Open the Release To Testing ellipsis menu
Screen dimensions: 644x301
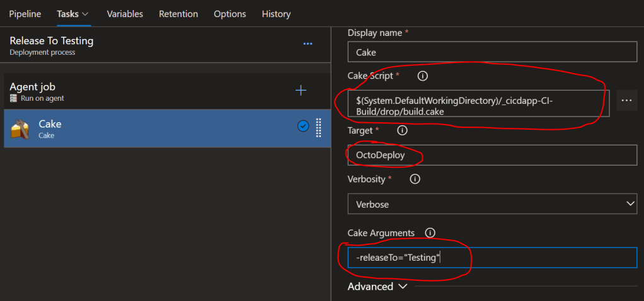pos(308,44)
